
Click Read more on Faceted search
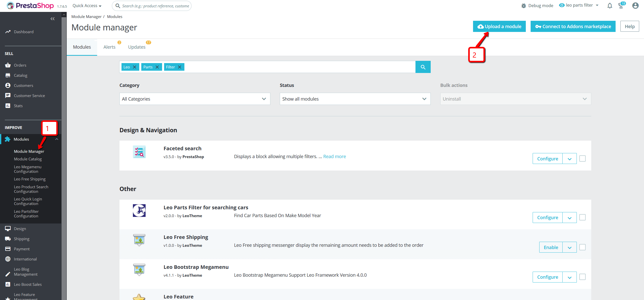click(x=335, y=156)
